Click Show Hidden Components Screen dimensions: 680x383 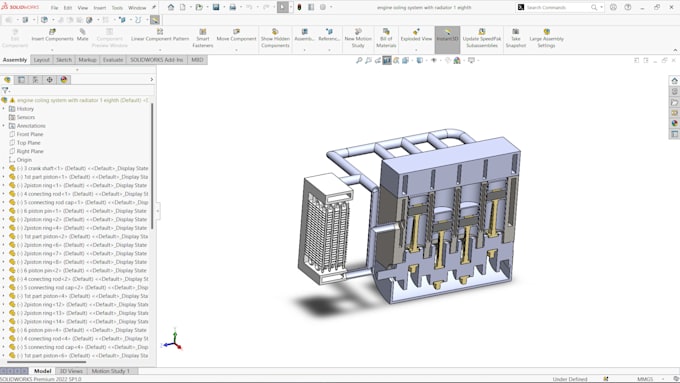click(x=275, y=38)
